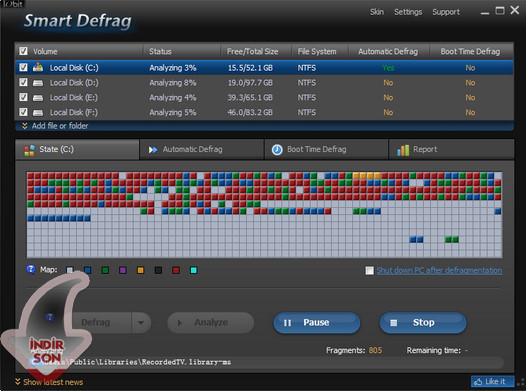This screenshot has height=391, width=526.
Task: Click the pause bars icon in the Pause button
Action: coord(287,323)
